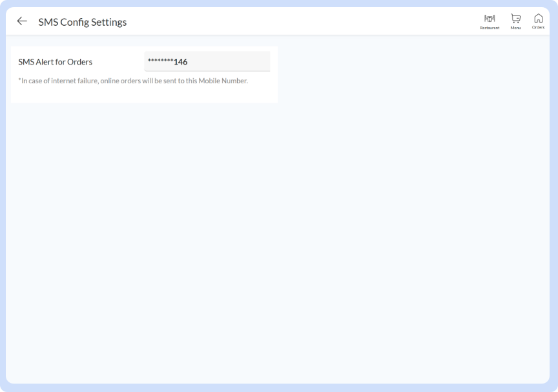Click the SMS Alert for Orders label
The height and width of the screenshot is (392, 558).
[x=56, y=61]
